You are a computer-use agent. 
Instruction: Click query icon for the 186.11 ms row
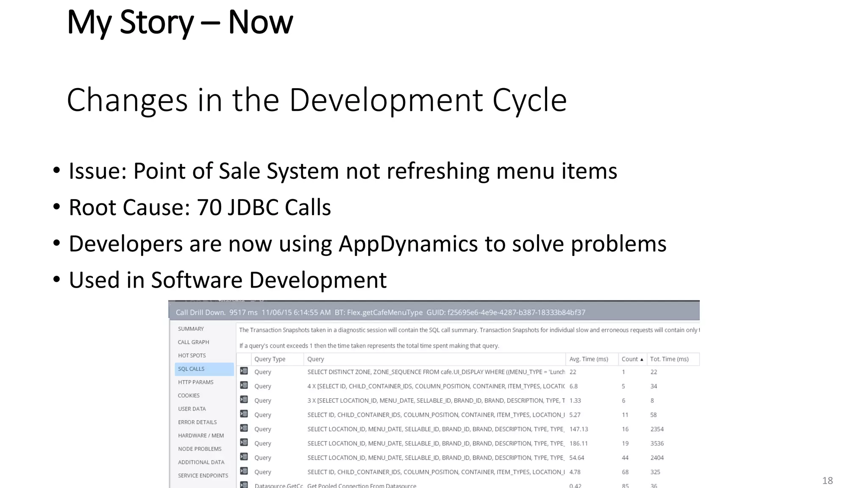click(x=244, y=443)
